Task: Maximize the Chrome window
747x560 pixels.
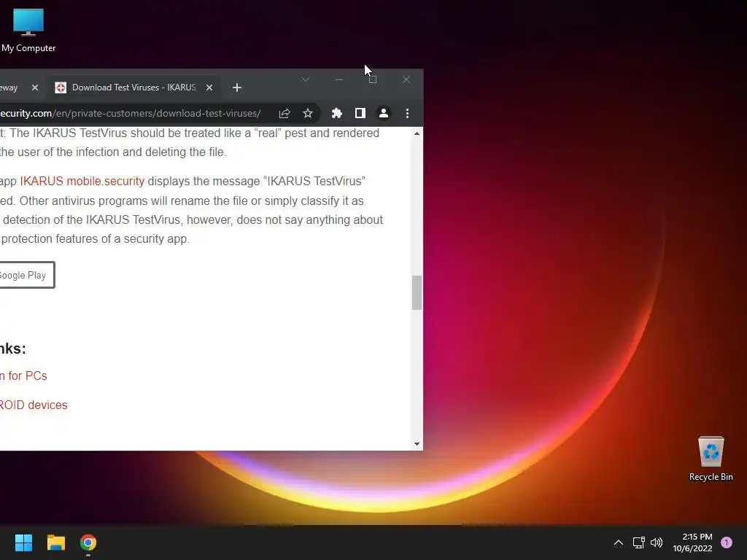Action: coord(373,79)
